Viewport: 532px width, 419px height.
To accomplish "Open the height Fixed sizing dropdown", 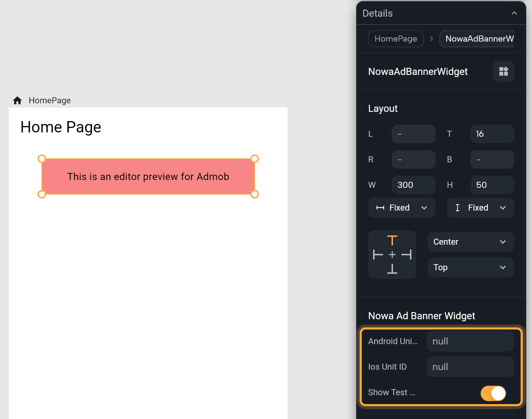I will coord(480,208).
